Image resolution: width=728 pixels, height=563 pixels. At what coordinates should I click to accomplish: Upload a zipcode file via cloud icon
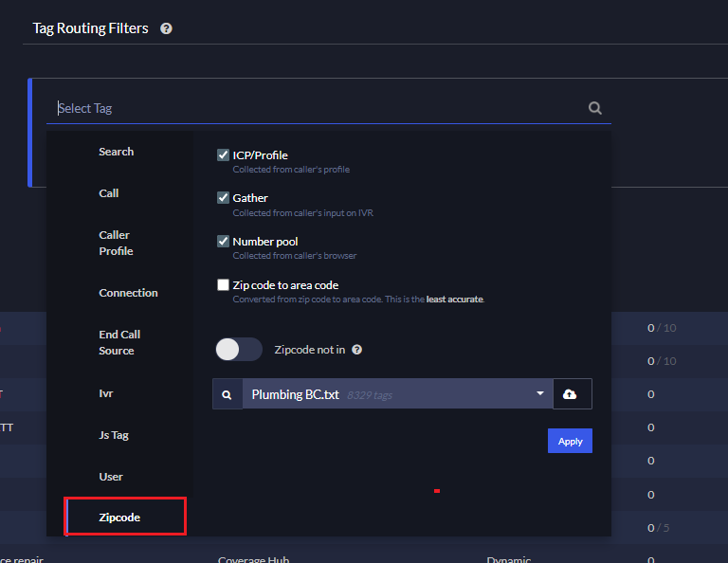click(x=572, y=394)
